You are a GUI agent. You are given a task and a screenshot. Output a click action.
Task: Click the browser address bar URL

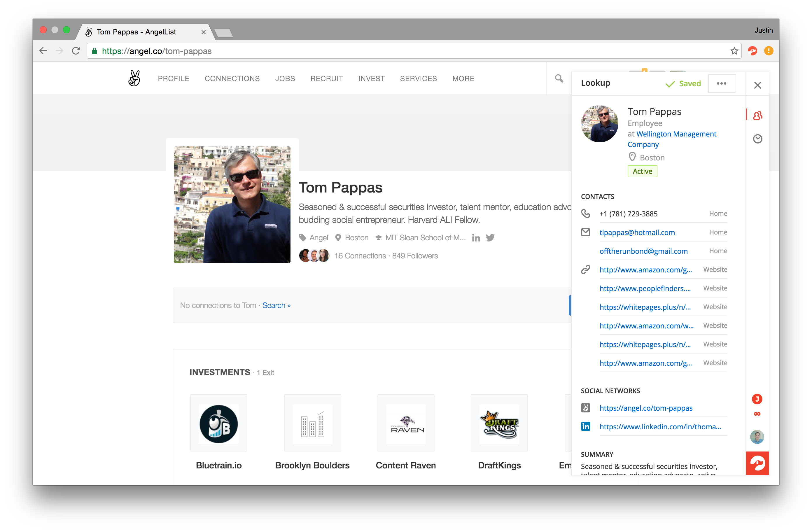coord(157,51)
